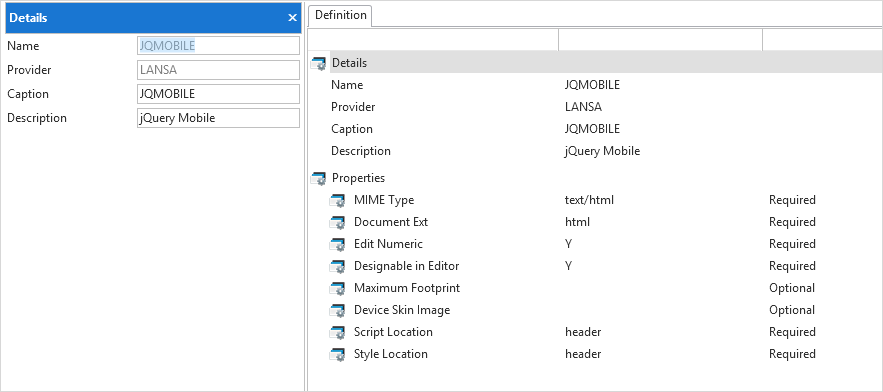Switch to the Definition tab
Image resolution: width=883 pixels, height=392 pixels.
(x=341, y=15)
